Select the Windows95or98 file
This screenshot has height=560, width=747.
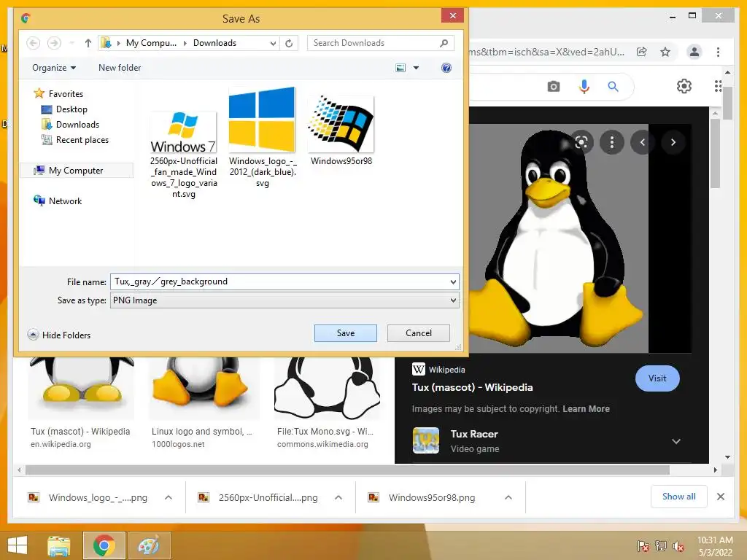click(x=341, y=131)
